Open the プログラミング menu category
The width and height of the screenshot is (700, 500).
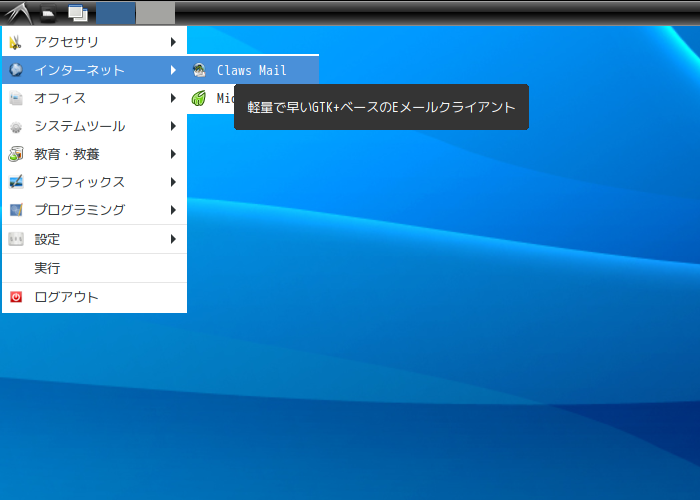94,210
